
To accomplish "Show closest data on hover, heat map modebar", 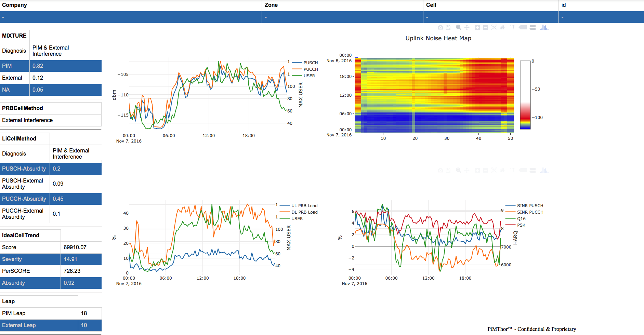I will [x=523, y=27].
